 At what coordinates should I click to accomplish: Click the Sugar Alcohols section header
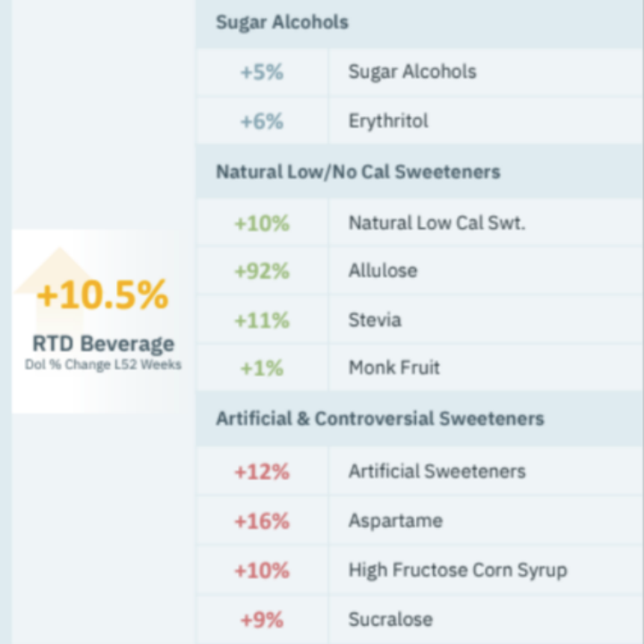[x=282, y=22]
